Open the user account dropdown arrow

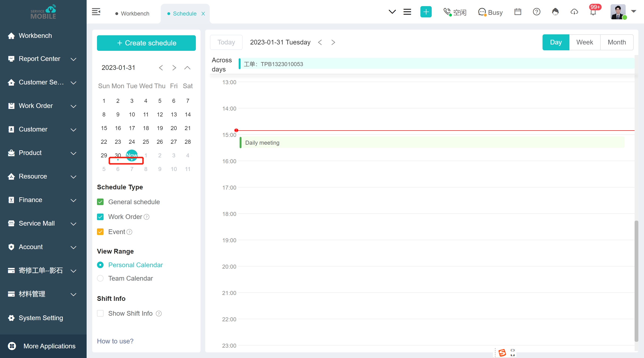pyautogui.click(x=633, y=11)
